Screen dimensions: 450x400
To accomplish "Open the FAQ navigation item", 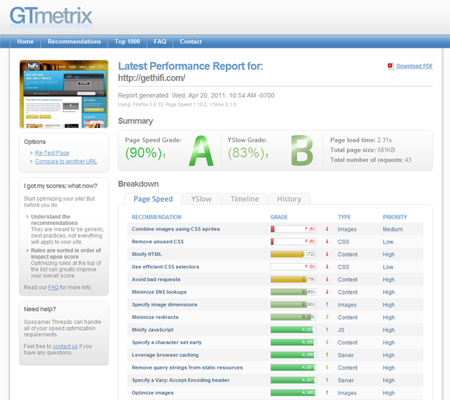I will pyautogui.click(x=160, y=42).
